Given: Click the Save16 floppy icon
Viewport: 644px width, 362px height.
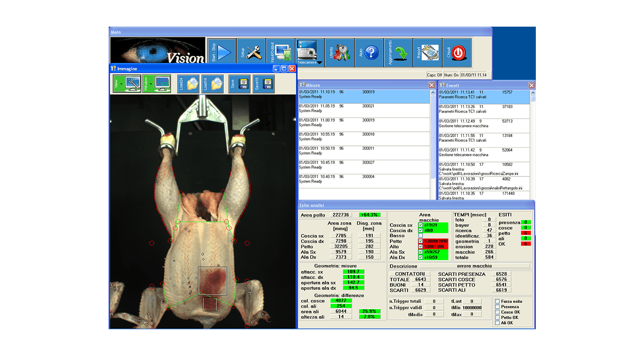Looking at the screenshot, I should click(x=263, y=83).
